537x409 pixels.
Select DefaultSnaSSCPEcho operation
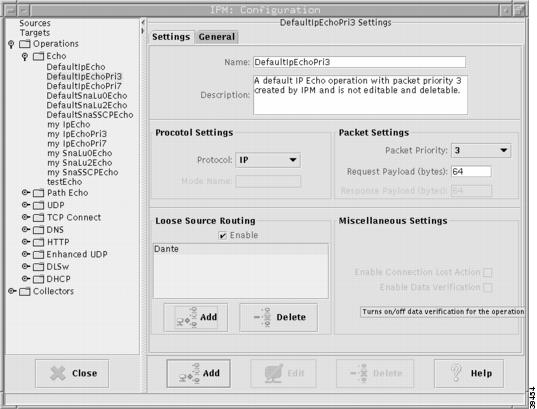(x=90, y=115)
